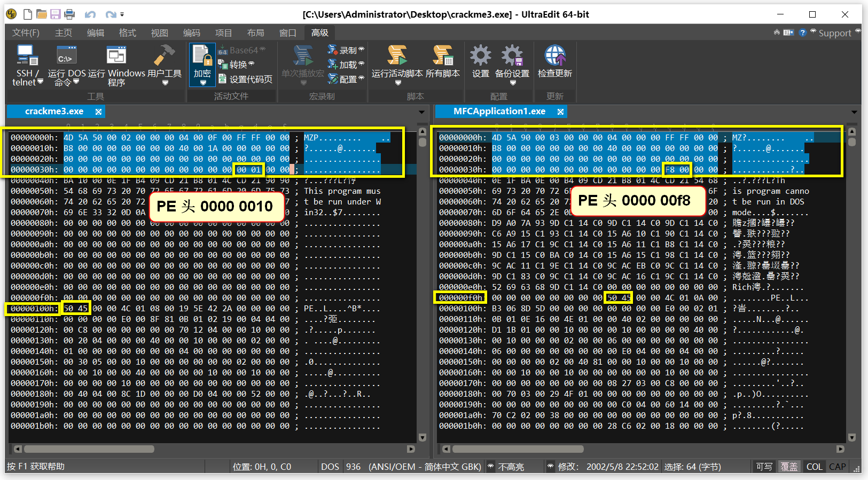Expand the SSH / telnet dropdown arrow
Viewport: 868px width, 480px height.
[40, 82]
